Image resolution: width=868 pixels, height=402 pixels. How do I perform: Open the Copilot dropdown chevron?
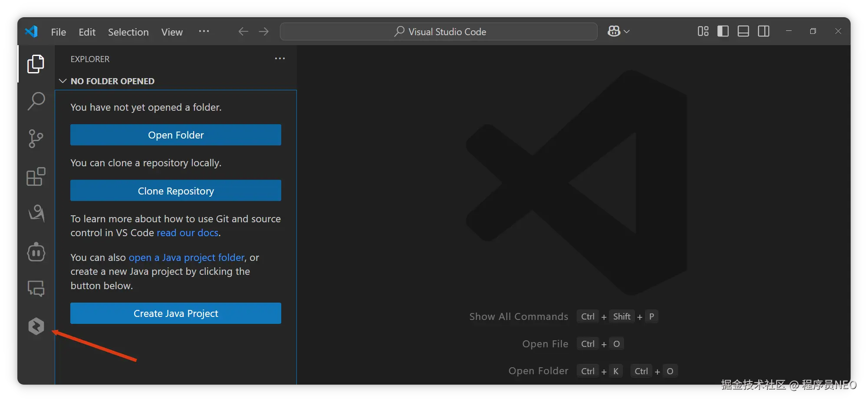click(627, 31)
